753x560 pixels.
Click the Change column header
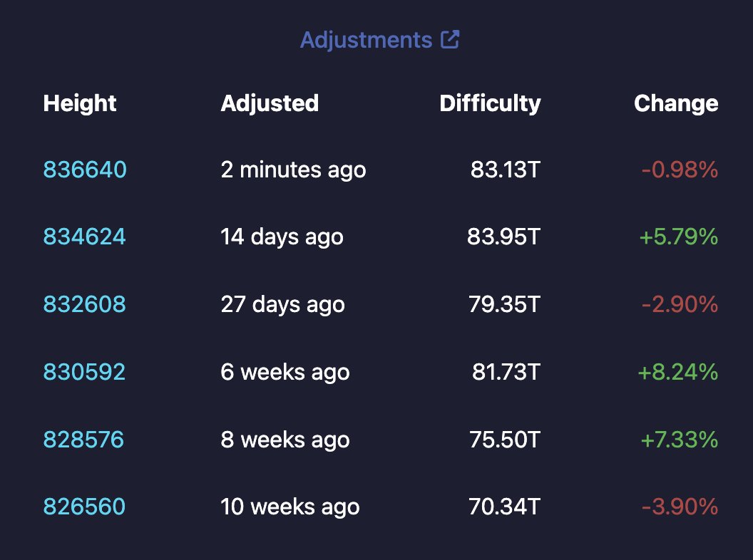[x=676, y=103]
